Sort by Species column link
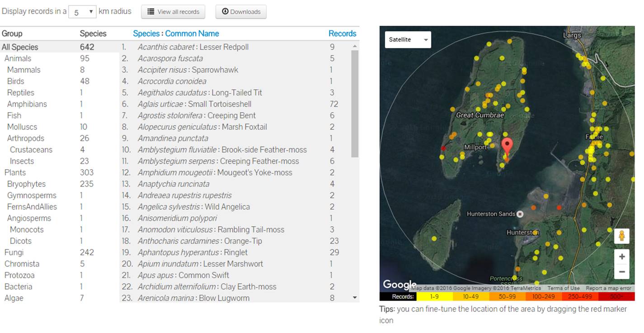The image size is (644, 333). 146,33
